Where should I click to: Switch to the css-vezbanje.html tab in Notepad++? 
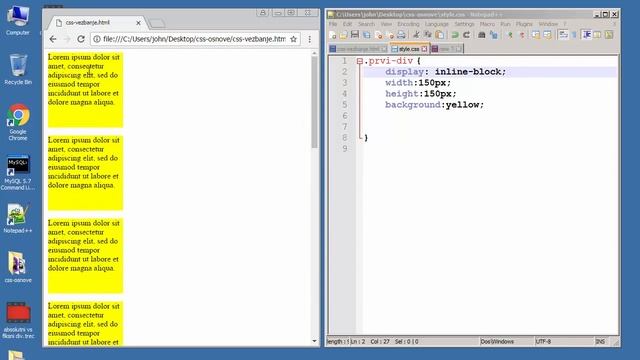(x=358, y=49)
